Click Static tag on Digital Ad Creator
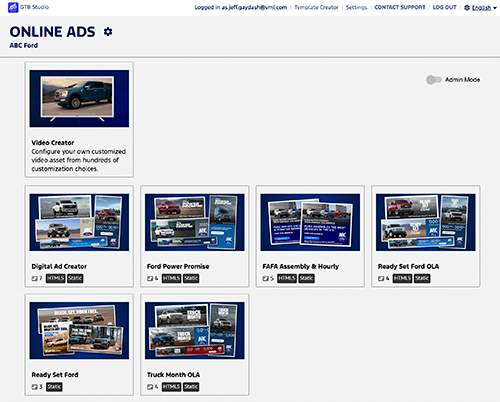Image resolution: width=500 pixels, height=402 pixels. tap(75, 278)
